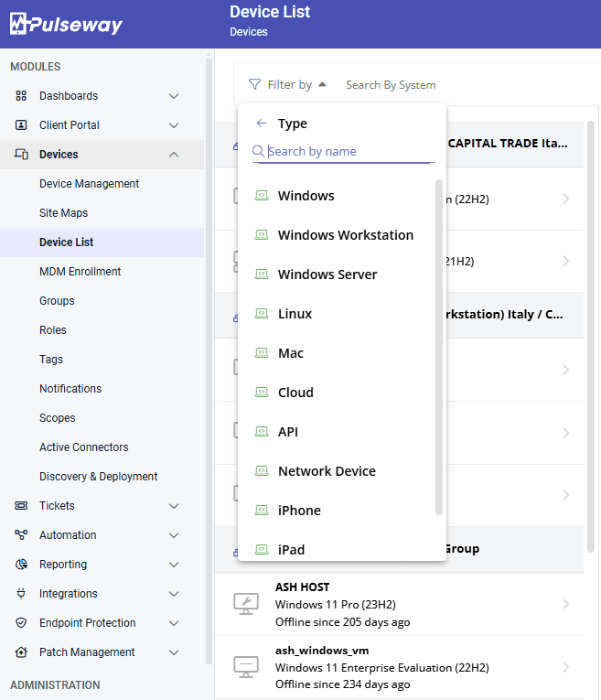The image size is (601, 700).
Task: Open Device Management page
Action: point(90,184)
